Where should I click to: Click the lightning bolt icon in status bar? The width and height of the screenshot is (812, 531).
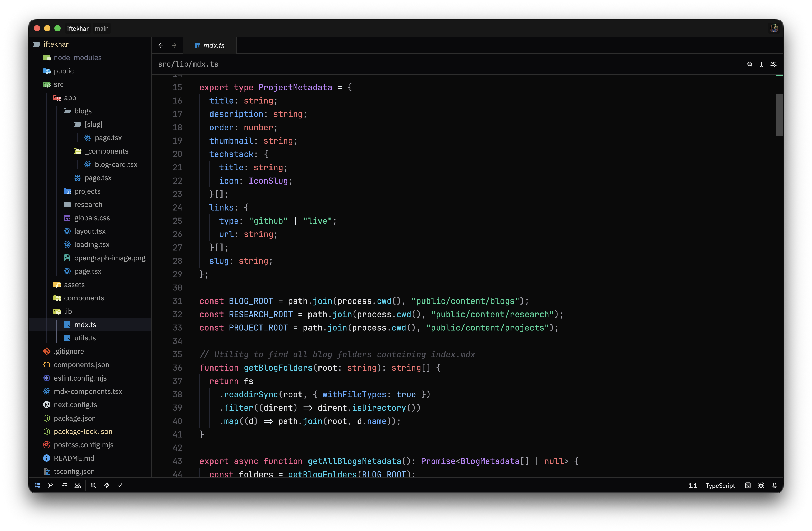click(x=107, y=485)
